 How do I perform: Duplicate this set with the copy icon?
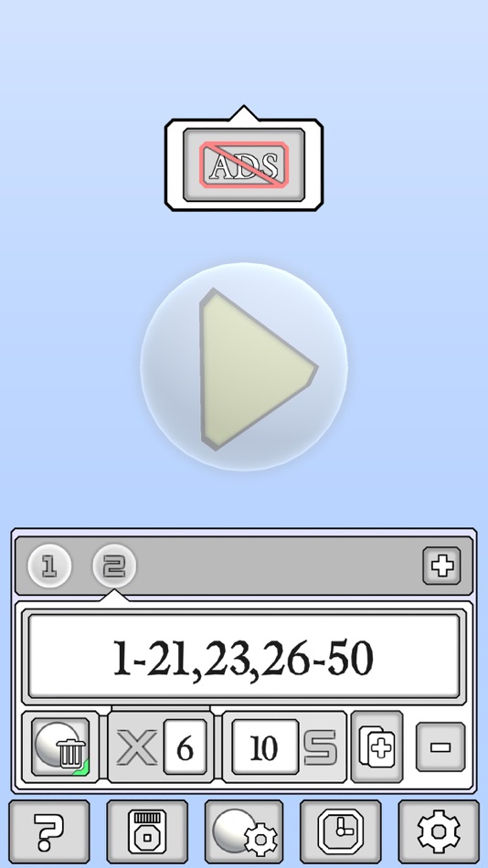click(x=377, y=746)
